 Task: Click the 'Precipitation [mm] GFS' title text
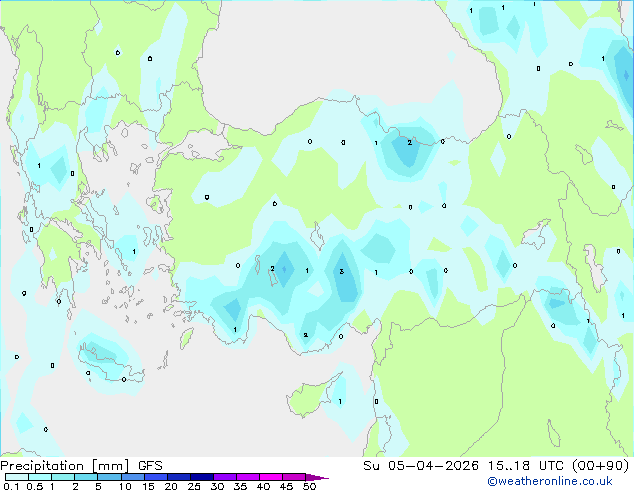coord(81,466)
